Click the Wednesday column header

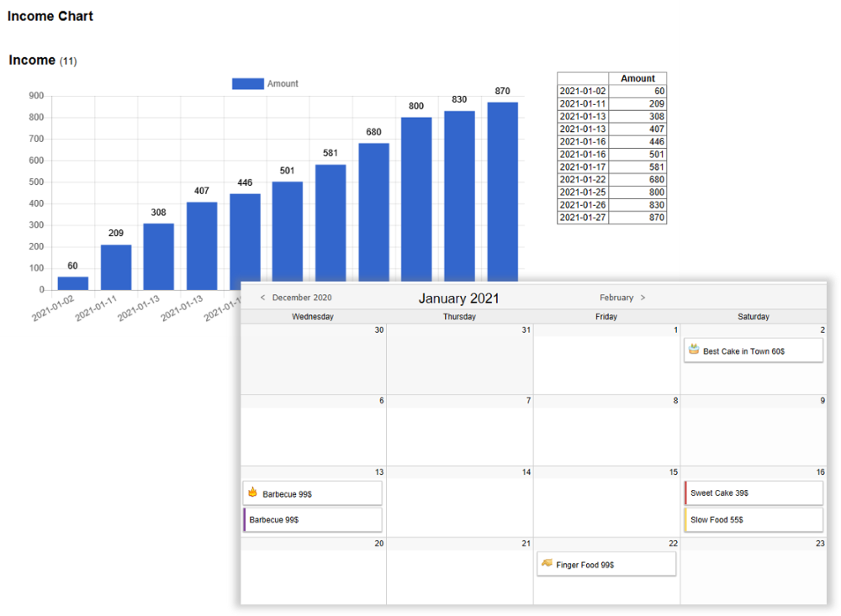(x=313, y=317)
